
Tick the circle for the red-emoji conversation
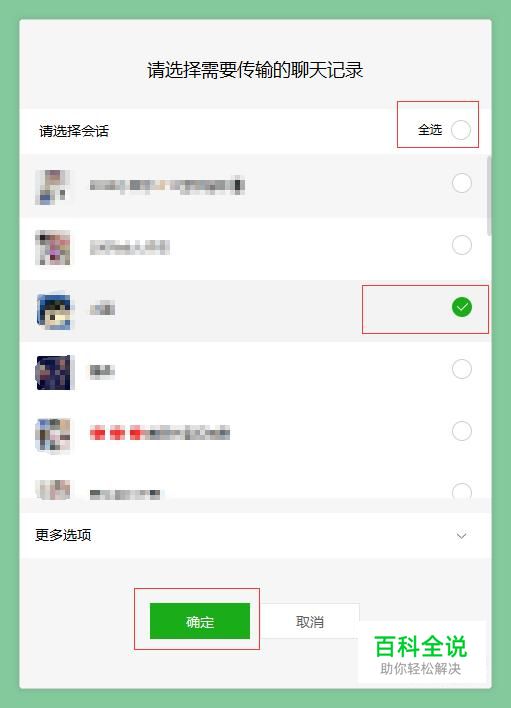[x=461, y=431]
